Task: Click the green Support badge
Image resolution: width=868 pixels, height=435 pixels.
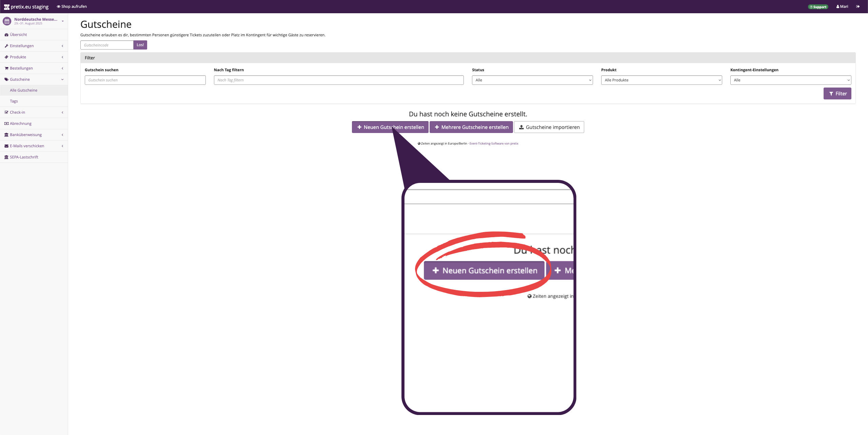Action: click(x=818, y=7)
